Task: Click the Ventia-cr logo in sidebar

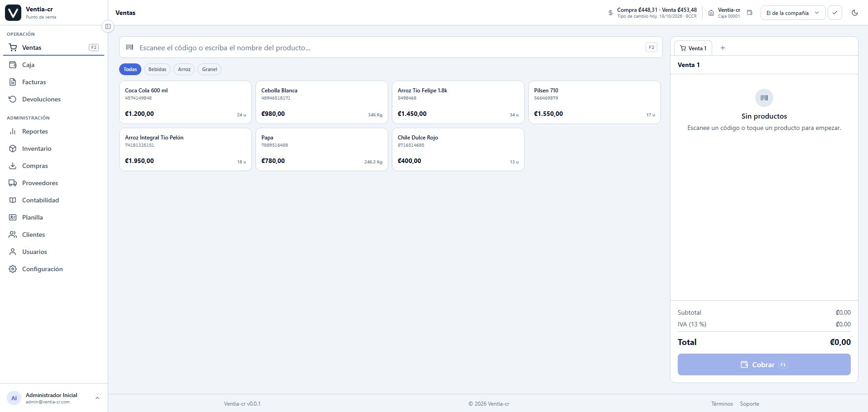Action: [x=13, y=13]
